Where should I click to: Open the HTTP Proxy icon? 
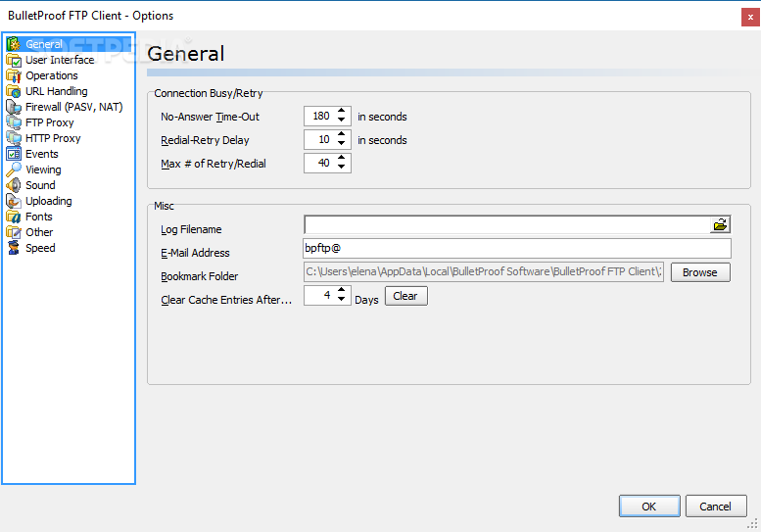pos(14,138)
